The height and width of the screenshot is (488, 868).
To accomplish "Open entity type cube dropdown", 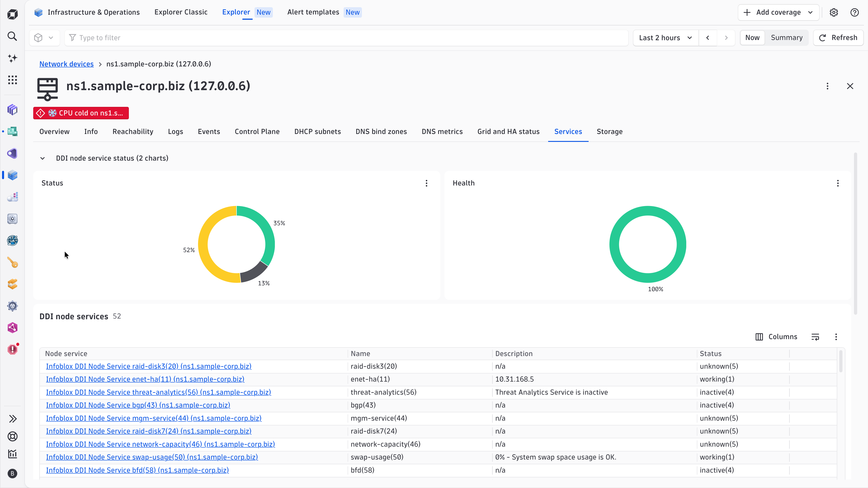I will click(45, 38).
